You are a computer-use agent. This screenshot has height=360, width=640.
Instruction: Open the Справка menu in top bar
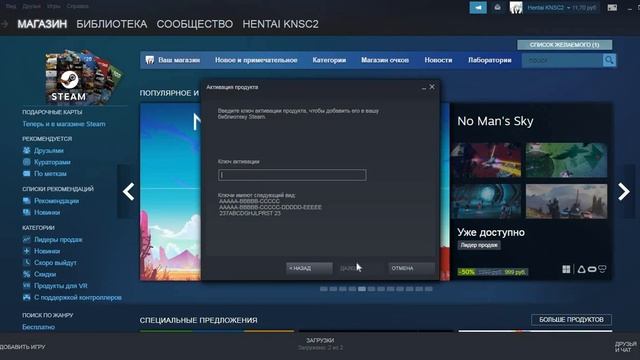[77, 6]
